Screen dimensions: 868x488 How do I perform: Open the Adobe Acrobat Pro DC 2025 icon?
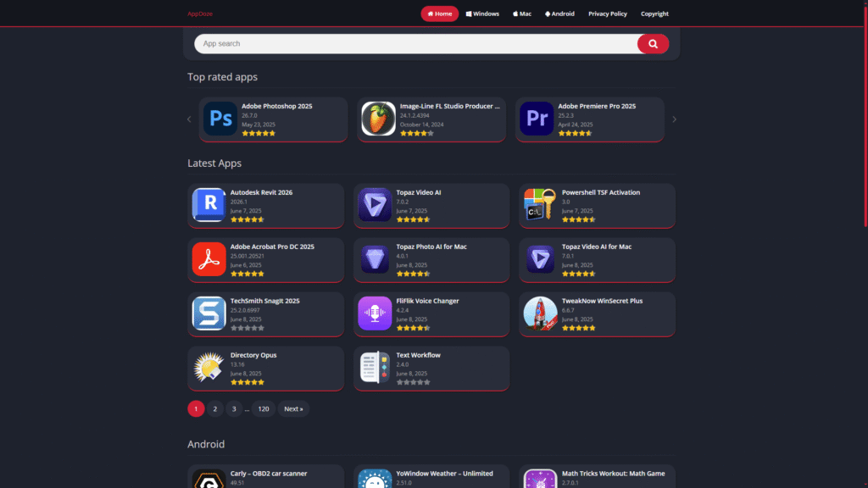point(209,259)
